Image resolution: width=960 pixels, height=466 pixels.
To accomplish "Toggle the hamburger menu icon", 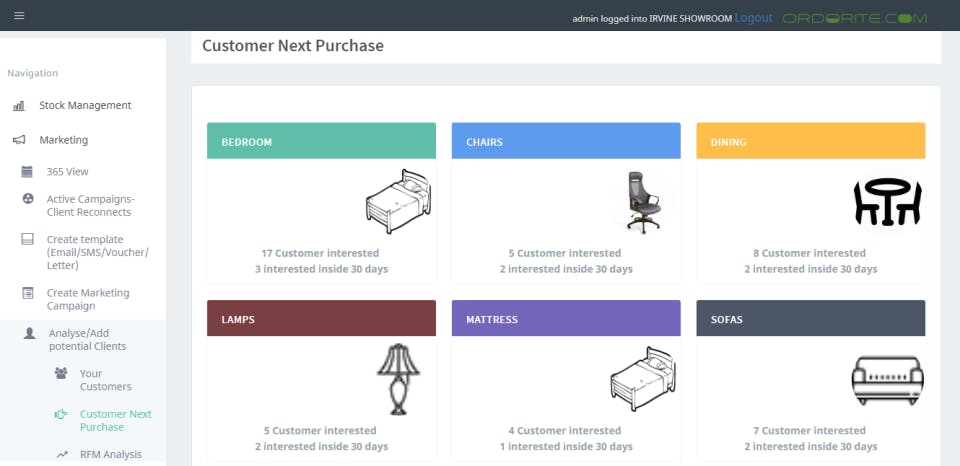I will (19, 16).
